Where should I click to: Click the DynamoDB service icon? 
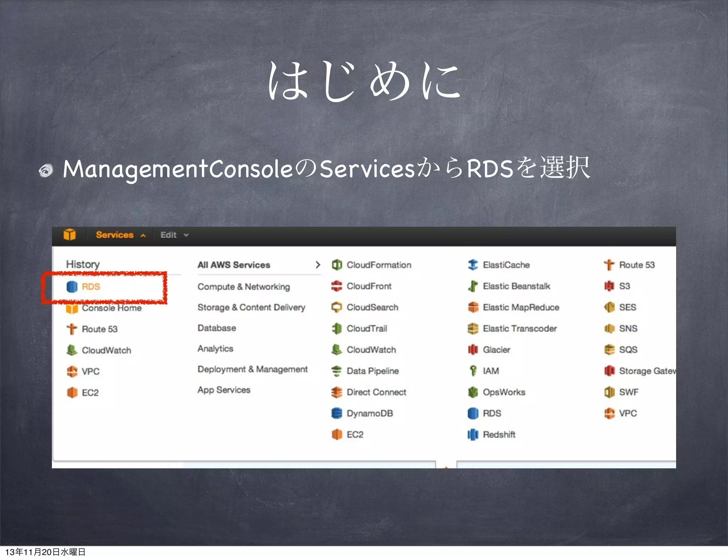(x=337, y=413)
